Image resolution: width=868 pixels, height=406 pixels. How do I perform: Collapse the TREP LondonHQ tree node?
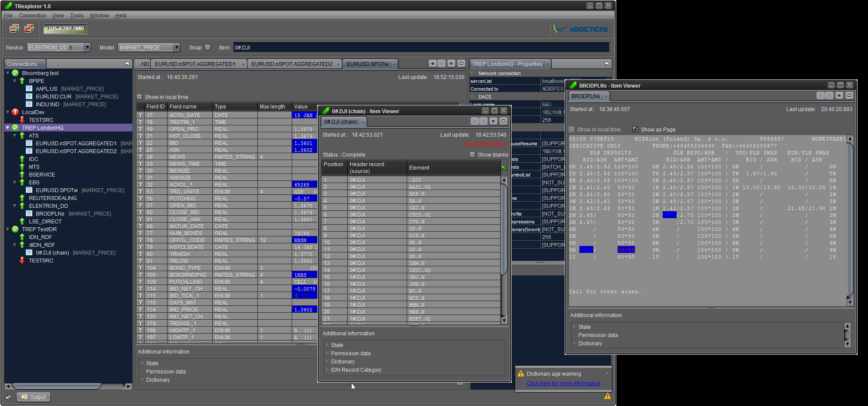pos(8,128)
